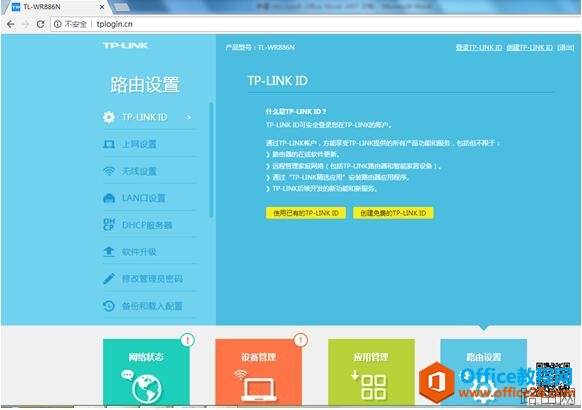Click the LAN口设置 port icon
Viewport: 582px width, 410px height.
click(x=109, y=198)
